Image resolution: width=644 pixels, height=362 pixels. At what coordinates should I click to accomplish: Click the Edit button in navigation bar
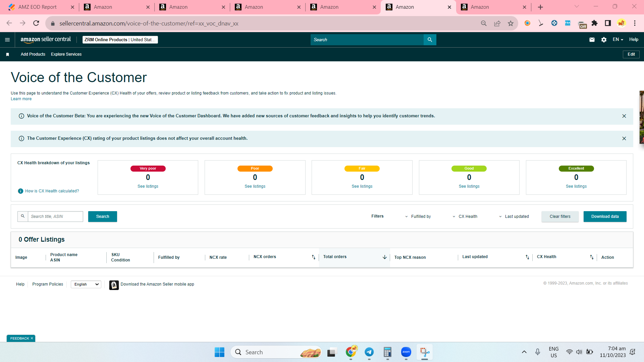coord(631,54)
